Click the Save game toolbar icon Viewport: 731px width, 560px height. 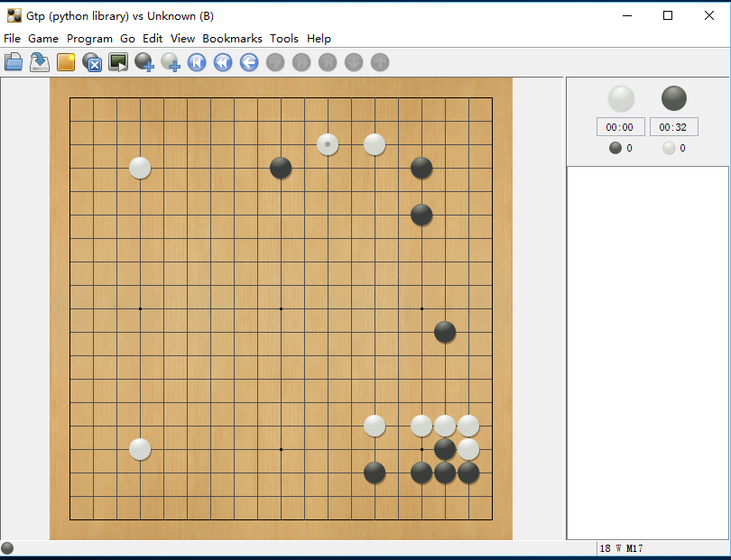click(40, 61)
